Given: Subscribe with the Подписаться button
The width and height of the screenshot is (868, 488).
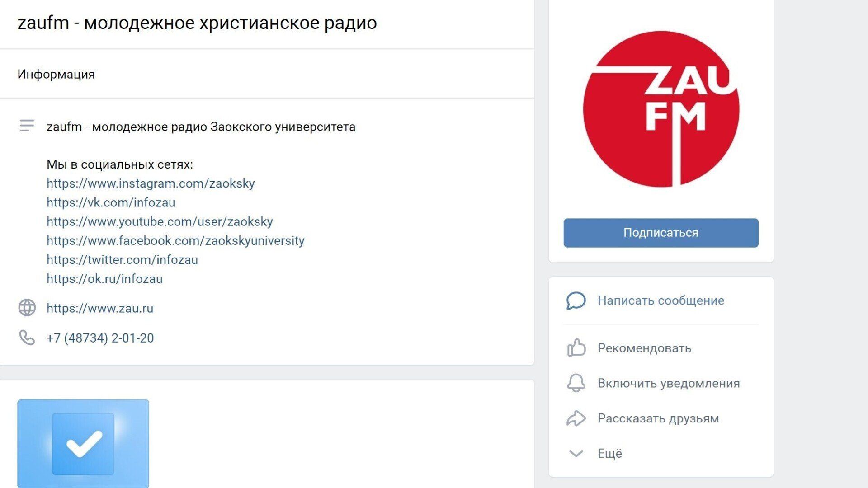Looking at the screenshot, I should (661, 233).
